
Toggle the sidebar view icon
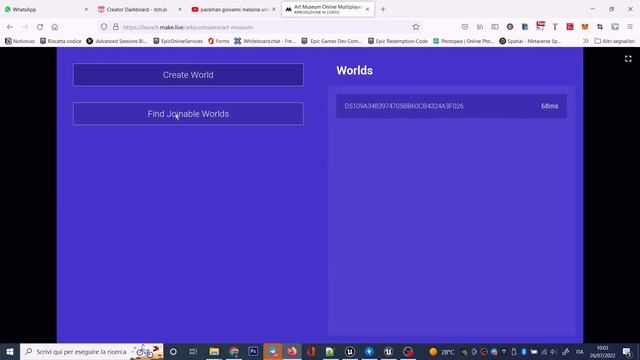495,27
